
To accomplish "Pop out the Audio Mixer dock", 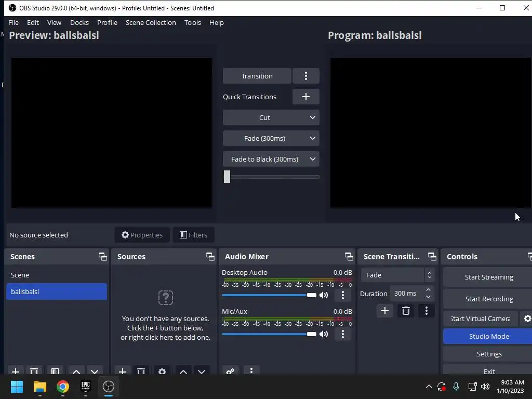I will pyautogui.click(x=349, y=257).
